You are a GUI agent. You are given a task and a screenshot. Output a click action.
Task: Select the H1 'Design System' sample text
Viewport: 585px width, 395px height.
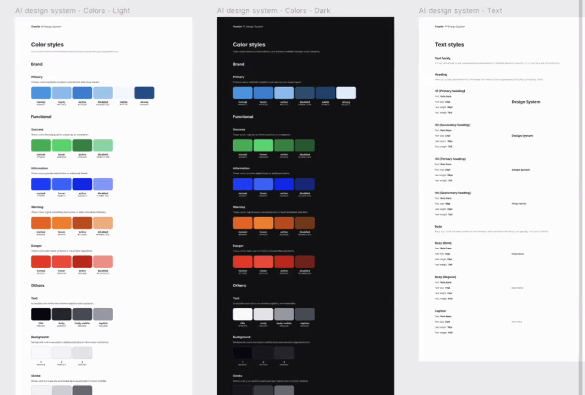526,102
